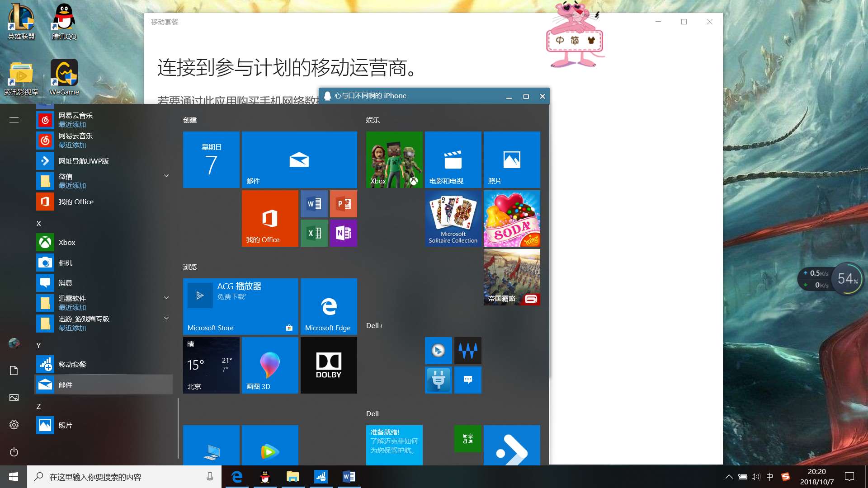
Task: Open QQ from the taskbar
Action: 265,477
